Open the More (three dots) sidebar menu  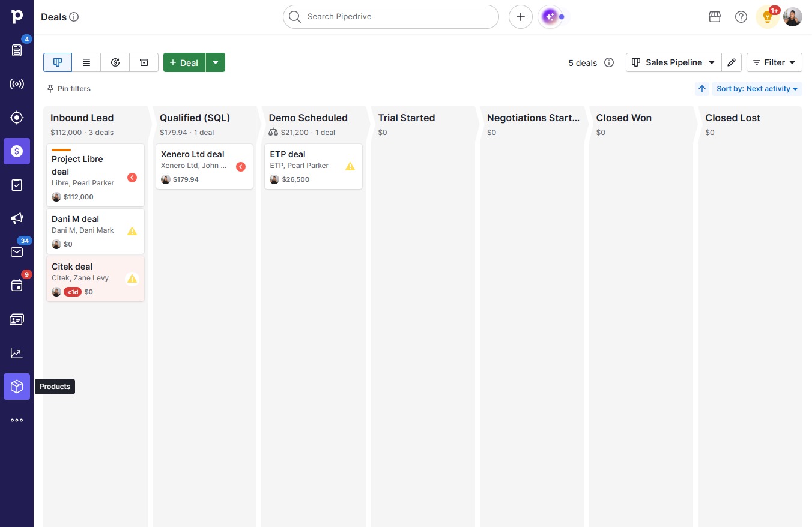17,420
